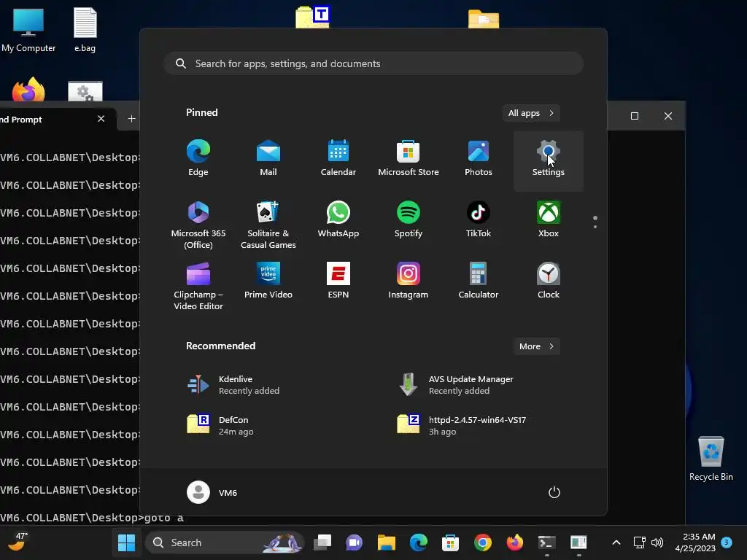Click the Windows Start button on taskbar
Viewport: 747px width, 560px height.
(126, 542)
